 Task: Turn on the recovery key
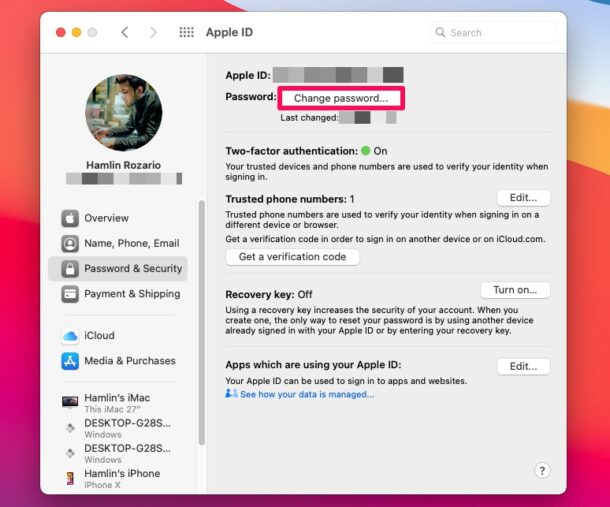pyautogui.click(x=515, y=290)
